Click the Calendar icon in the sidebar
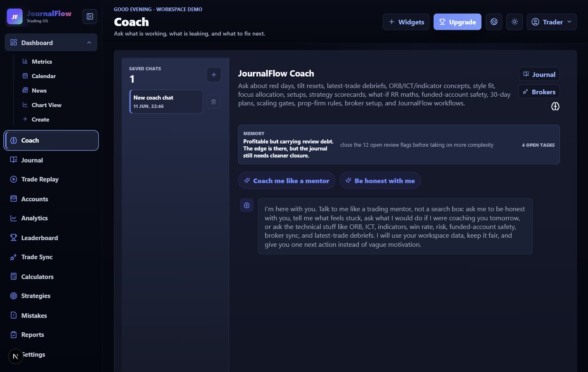Screen dimensions: 588x372 coord(25,76)
